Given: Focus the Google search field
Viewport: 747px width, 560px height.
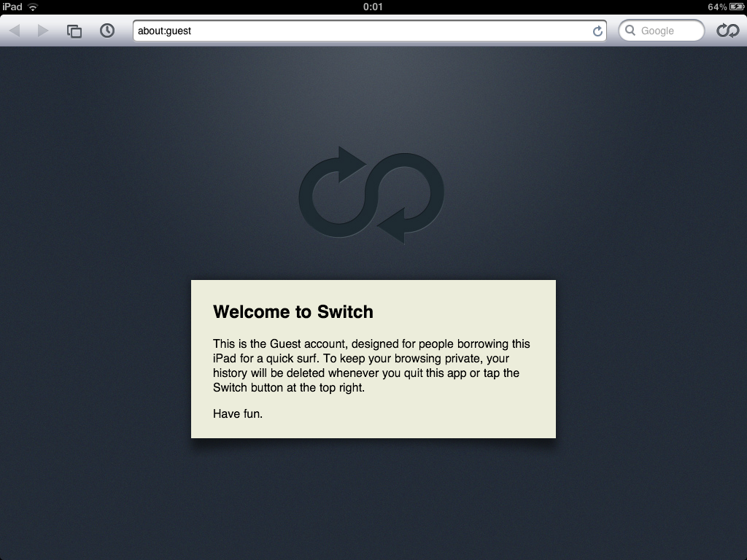Looking at the screenshot, I should click(x=661, y=31).
